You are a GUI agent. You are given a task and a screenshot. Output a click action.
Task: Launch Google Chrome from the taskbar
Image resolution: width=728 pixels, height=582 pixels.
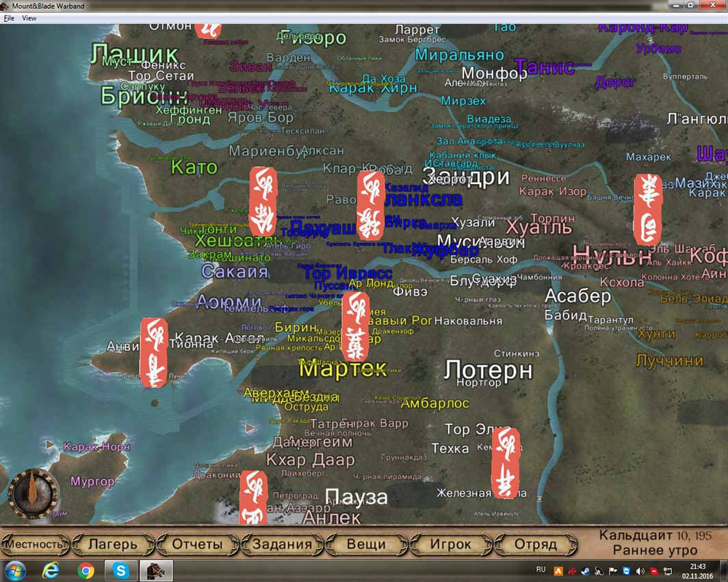pos(86,570)
